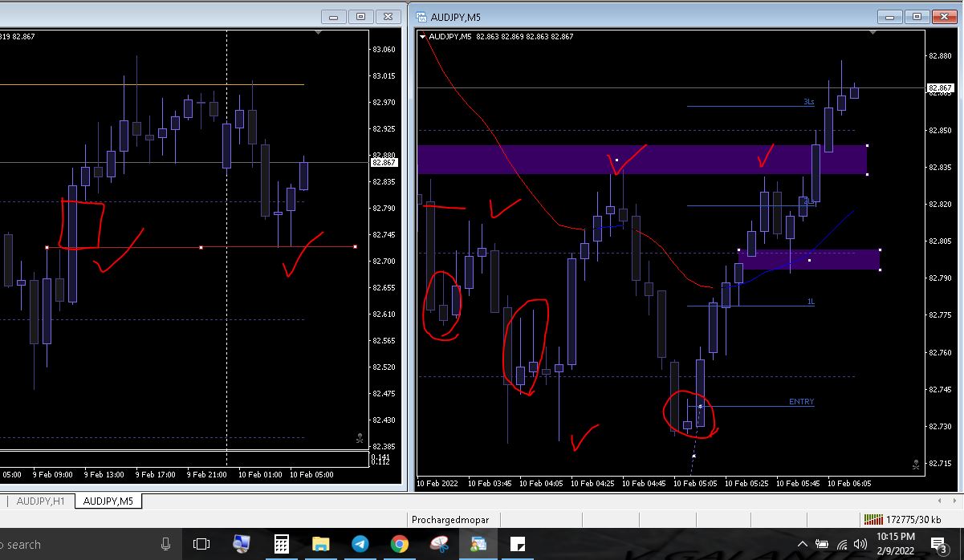Click the Wi-Fi network icon in tray

(x=841, y=545)
